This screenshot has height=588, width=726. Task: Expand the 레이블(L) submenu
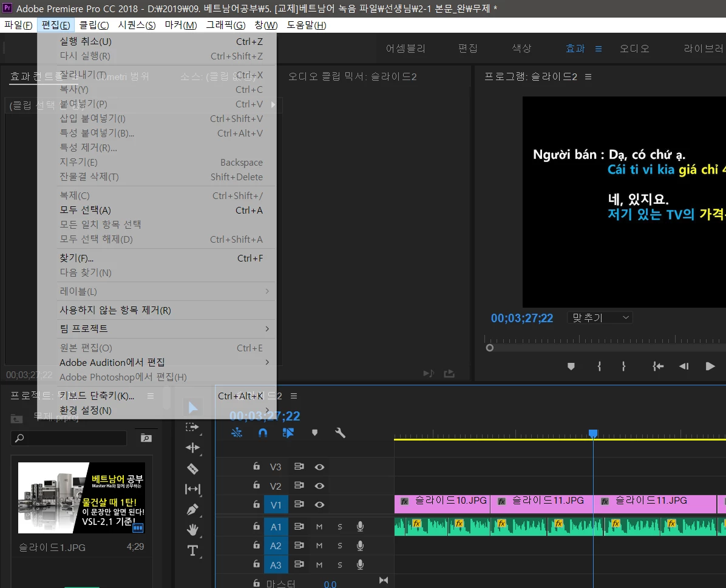tap(267, 291)
